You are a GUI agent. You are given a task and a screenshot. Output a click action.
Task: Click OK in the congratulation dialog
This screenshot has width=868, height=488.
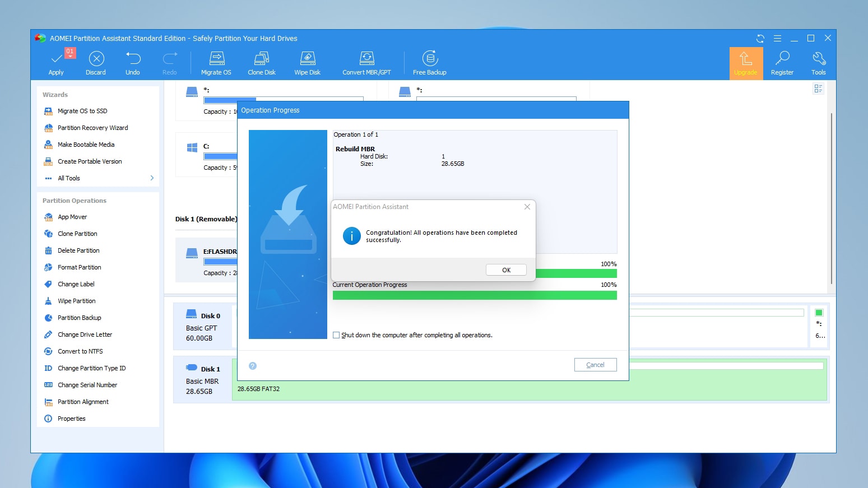click(x=506, y=270)
